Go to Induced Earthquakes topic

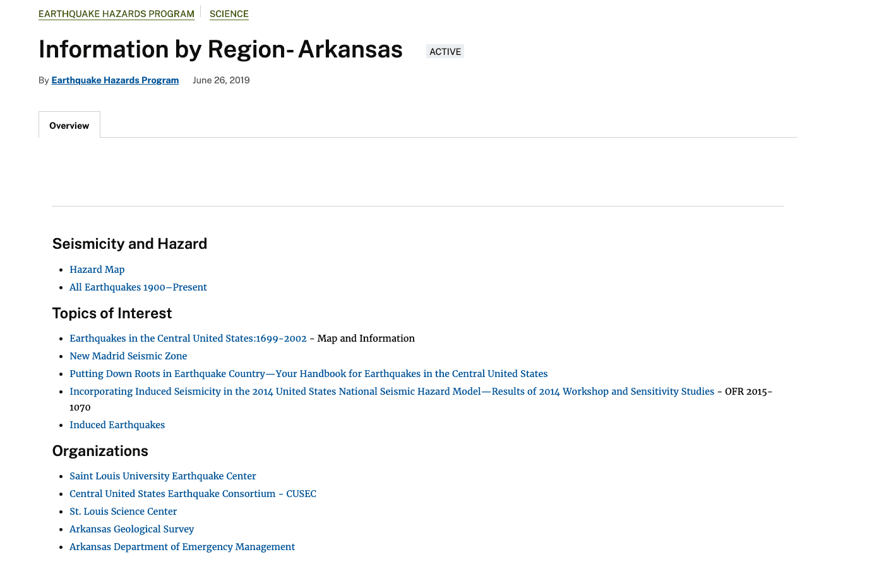117,425
